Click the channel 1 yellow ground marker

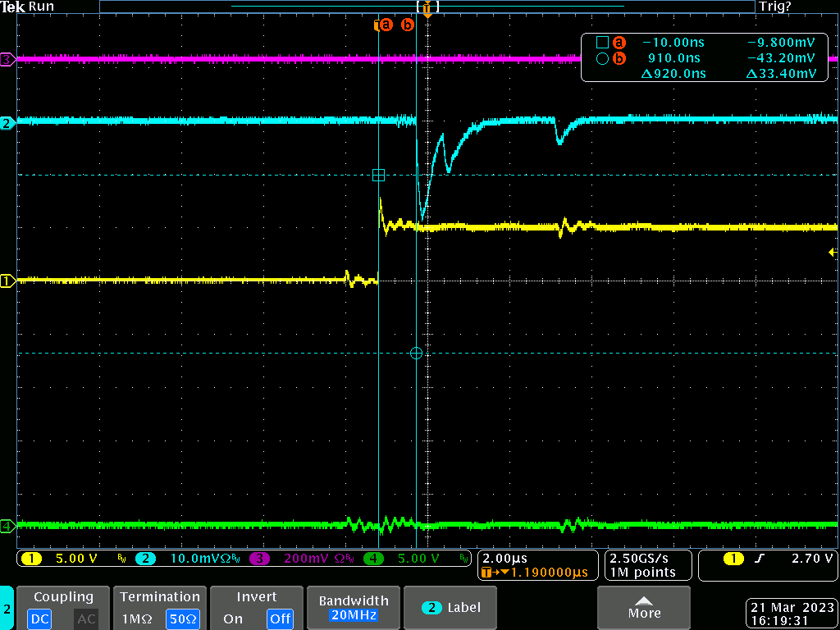click(8, 281)
